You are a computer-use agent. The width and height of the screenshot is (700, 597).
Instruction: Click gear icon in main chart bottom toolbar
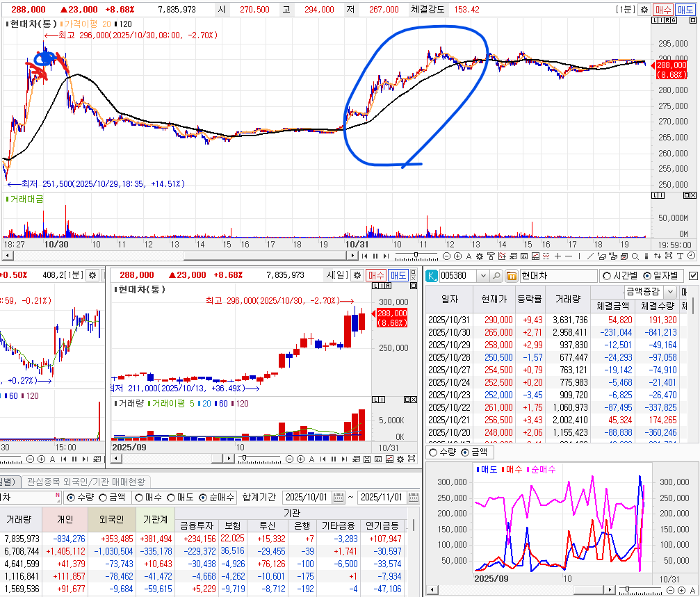pyautogui.click(x=480, y=256)
